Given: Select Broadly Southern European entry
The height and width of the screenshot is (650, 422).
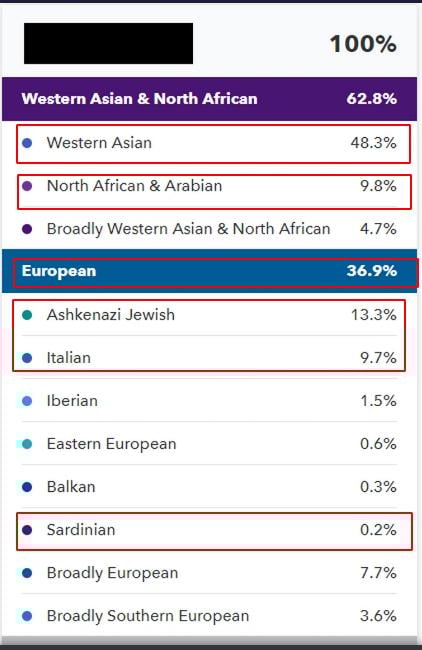Looking at the screenshot, I should (x=209, y=616).
